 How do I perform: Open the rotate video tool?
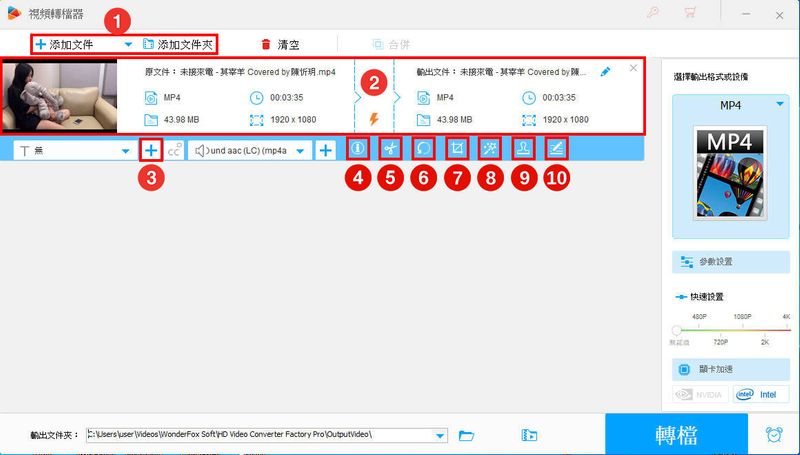423,148
